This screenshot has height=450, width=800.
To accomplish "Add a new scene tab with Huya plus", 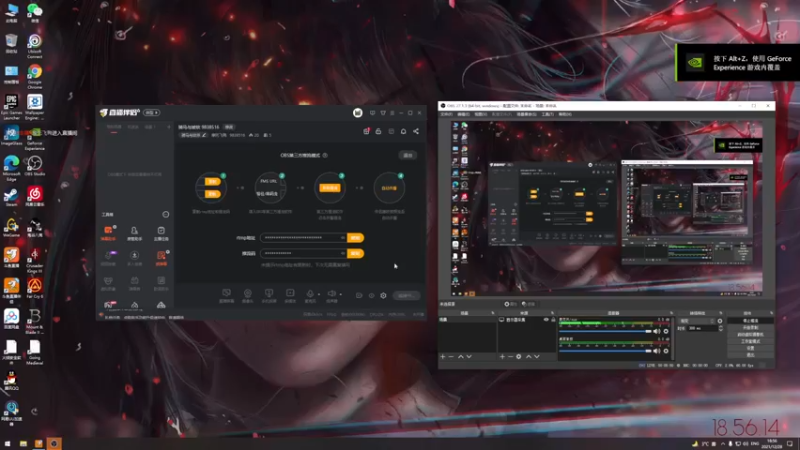I will (168, 127).
